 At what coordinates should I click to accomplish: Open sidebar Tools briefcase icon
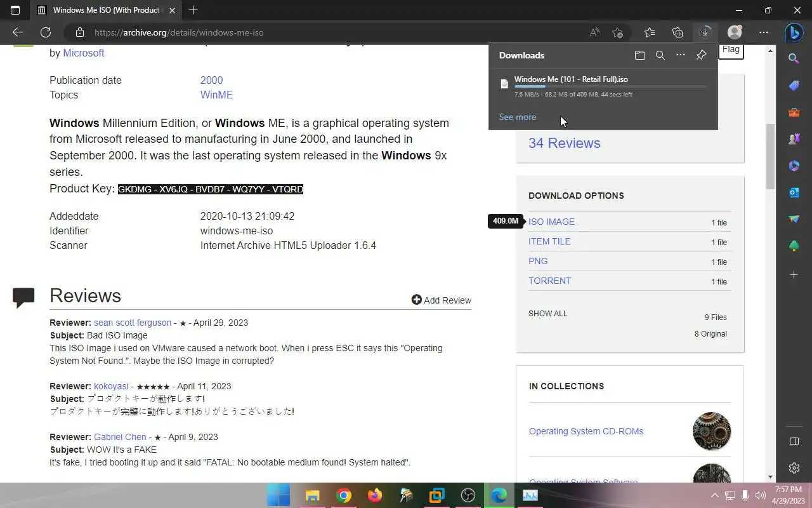click(794, 112)
